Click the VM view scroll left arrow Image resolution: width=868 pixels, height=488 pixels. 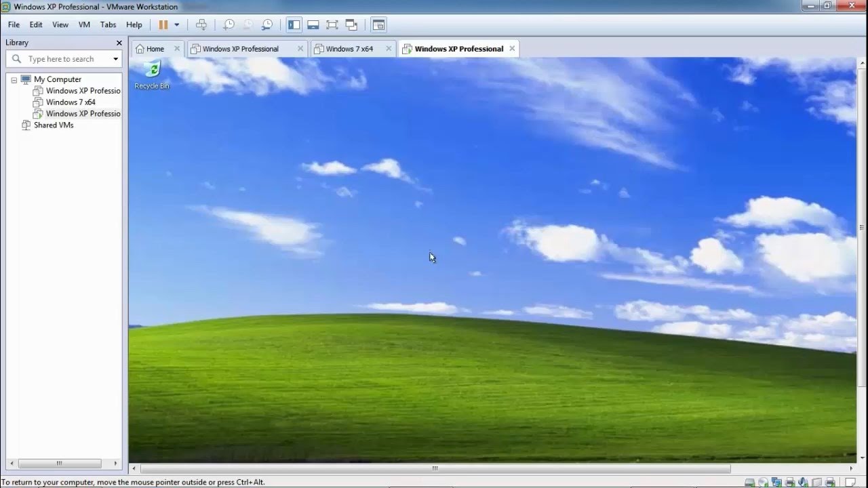coord(134,468)
